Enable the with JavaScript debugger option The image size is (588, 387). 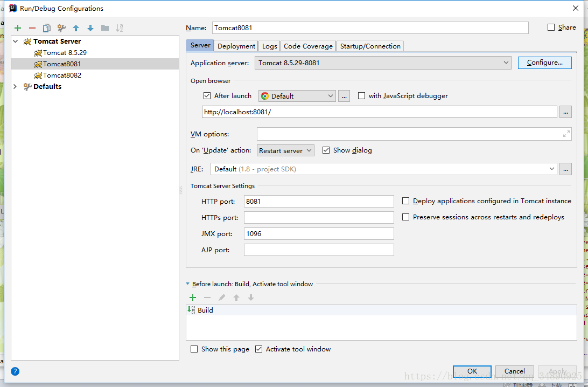pos(361,96)
